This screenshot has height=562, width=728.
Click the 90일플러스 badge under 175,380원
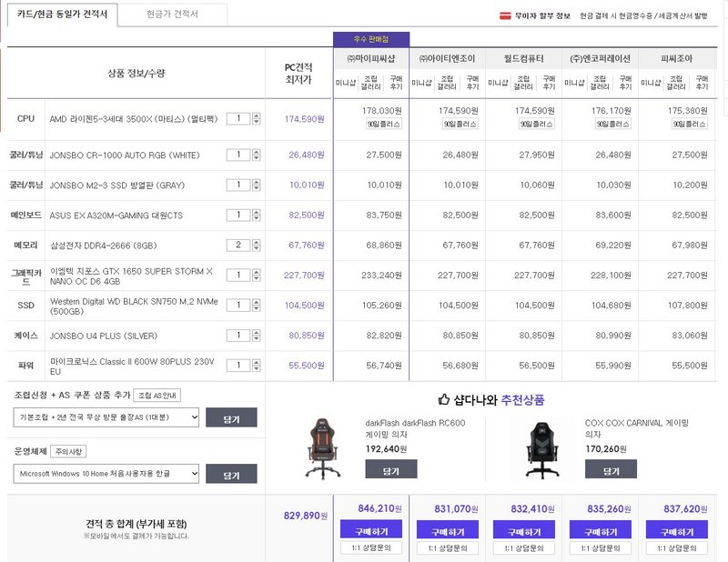pos(690,124)
